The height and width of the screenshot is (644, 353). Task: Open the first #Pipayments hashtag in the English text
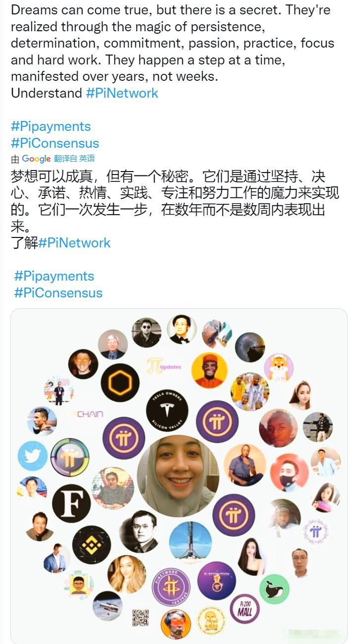(51, 126)
